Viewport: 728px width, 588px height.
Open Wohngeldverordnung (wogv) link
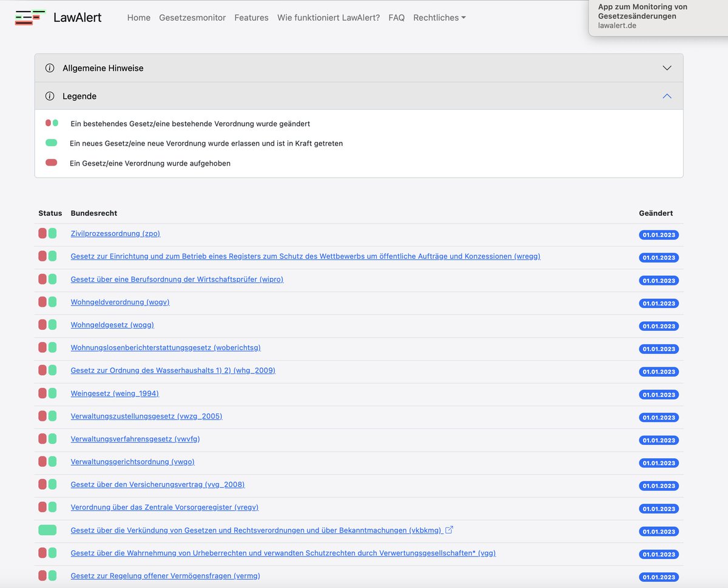click(120, 302)
